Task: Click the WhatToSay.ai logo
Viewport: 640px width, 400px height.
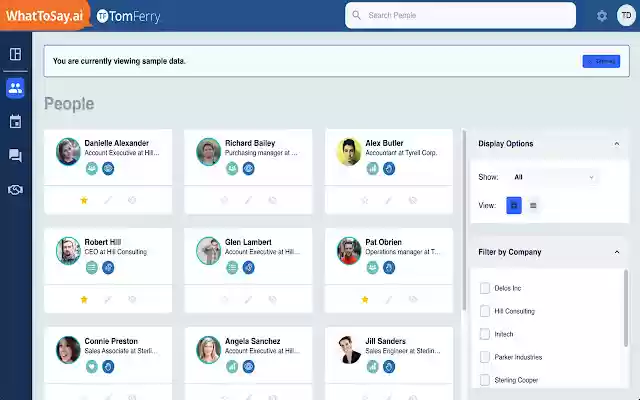Action: pyautogui.click(x=44, y=16)
